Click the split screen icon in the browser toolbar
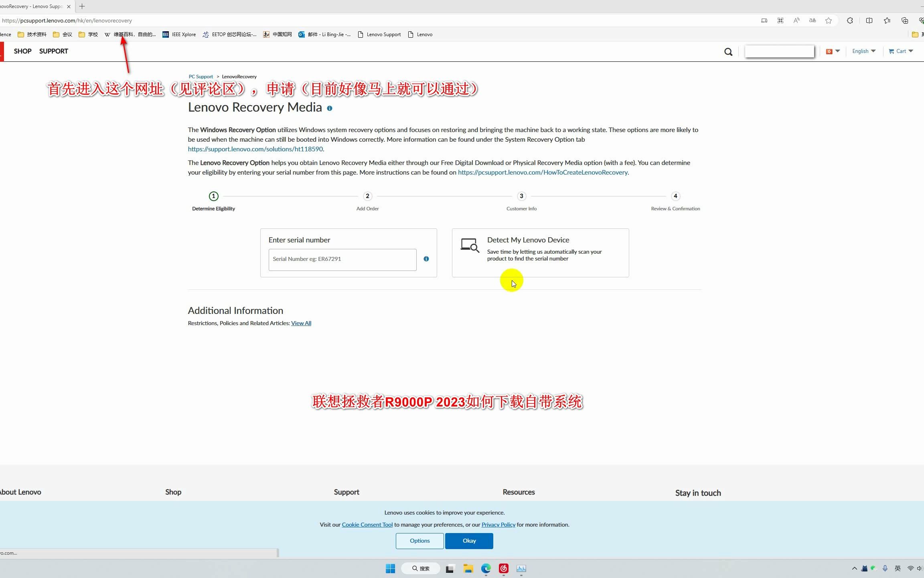 pos(869,20)
